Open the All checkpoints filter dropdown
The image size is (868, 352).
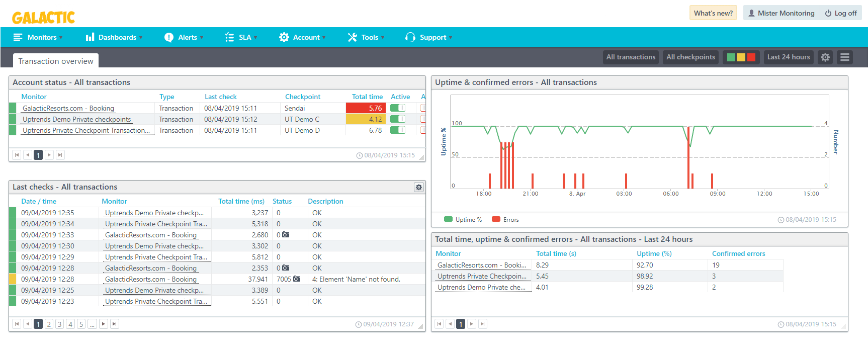[x=690, y=57]
